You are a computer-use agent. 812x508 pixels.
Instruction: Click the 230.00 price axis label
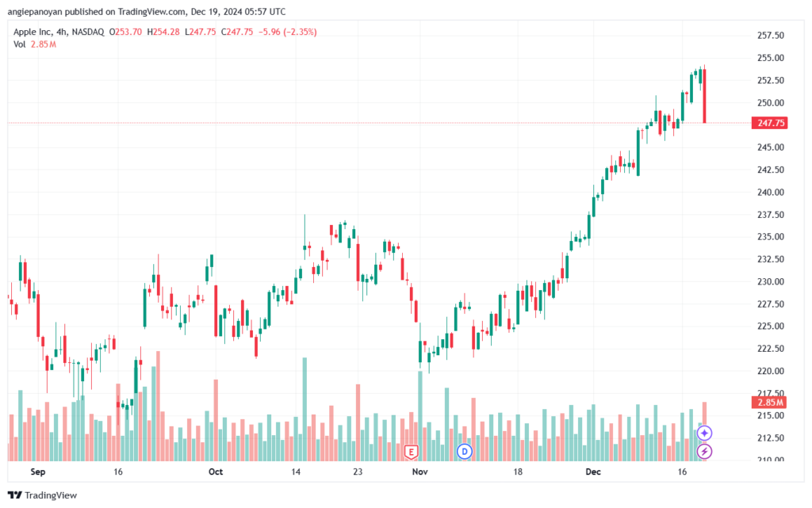coord(771,282)
